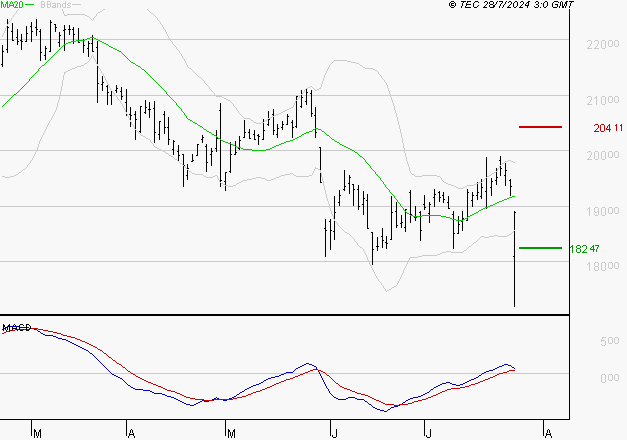Click the 200.00 price axis label
627x440 pixels.
coord(603,155)
